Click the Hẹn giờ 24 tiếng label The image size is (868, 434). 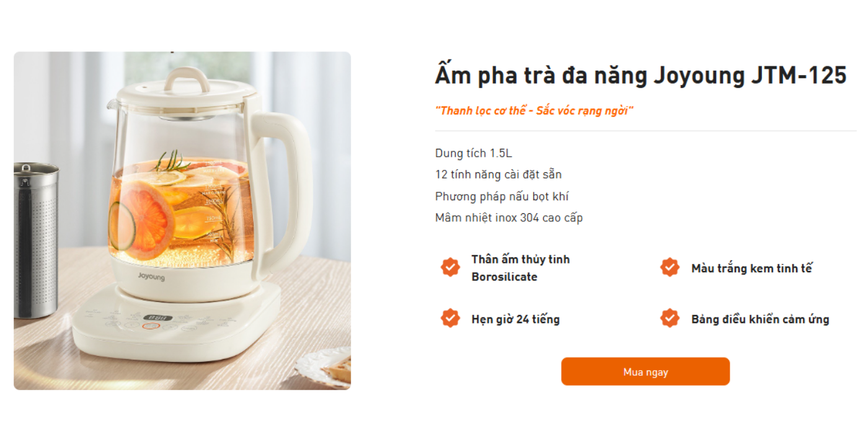point(515,319)
